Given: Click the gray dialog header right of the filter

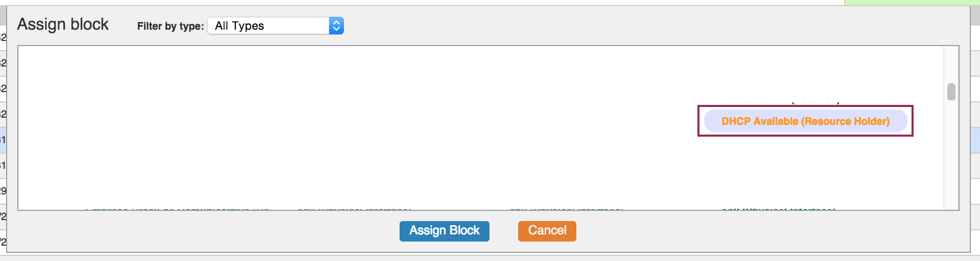Looking at the screenshot, I should [613, 26].
